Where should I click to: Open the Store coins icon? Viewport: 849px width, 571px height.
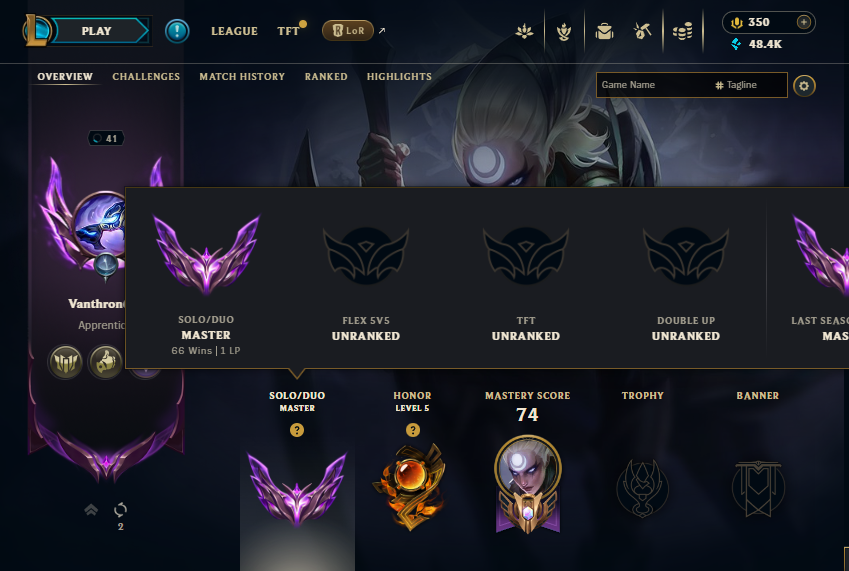(683, 31)
